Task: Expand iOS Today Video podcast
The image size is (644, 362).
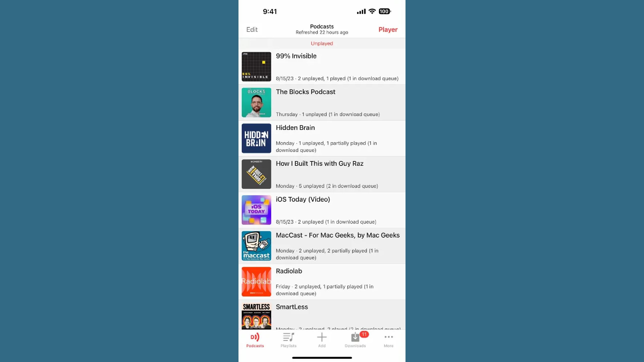Action: [321, 209]
